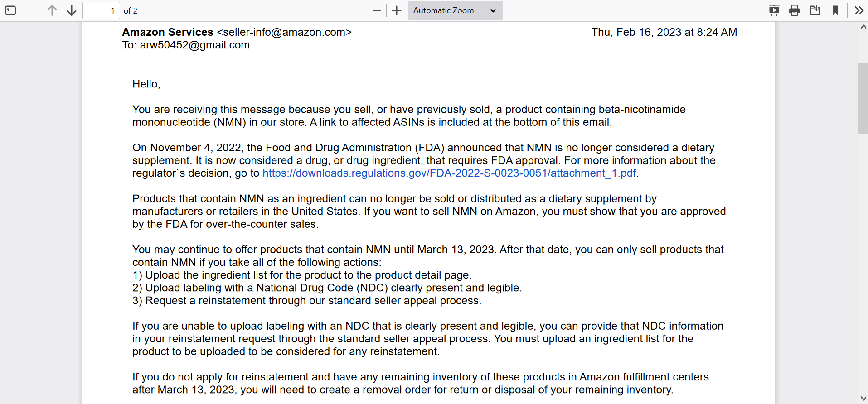
Task: Download the PDF file
Action: coord(815,10)
